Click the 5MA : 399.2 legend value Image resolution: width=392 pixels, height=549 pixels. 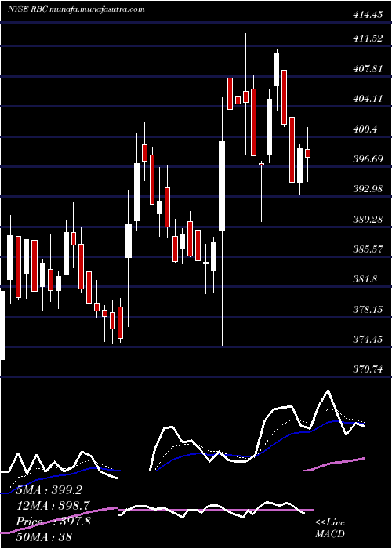tap(49, 490)
